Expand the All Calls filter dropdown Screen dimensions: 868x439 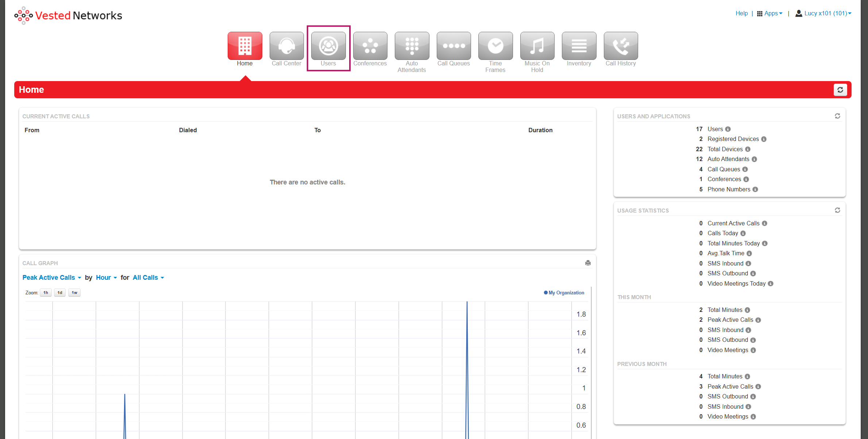point(148,278)
